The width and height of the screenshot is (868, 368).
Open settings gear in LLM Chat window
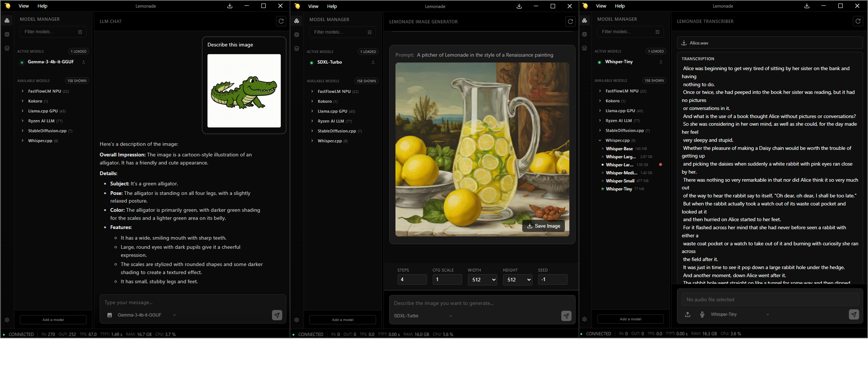tap(7, 320)
